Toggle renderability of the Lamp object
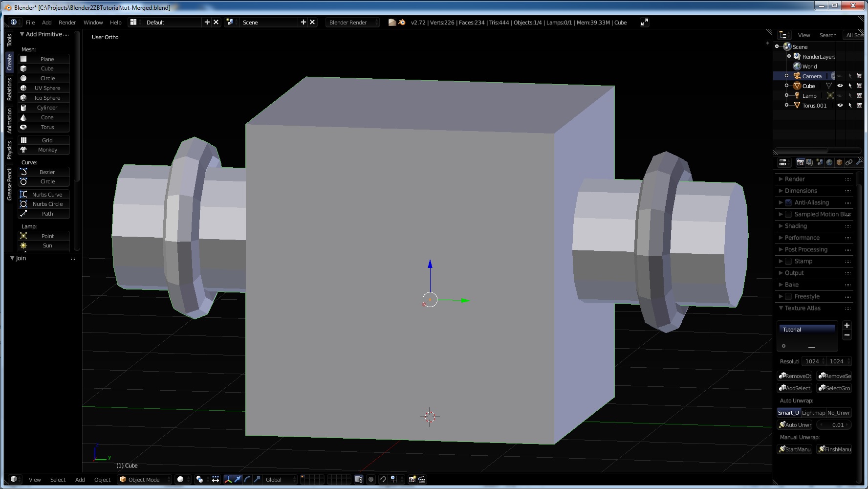Image resolution: width=868 pixels, height=489 pixels. [859, 95]
